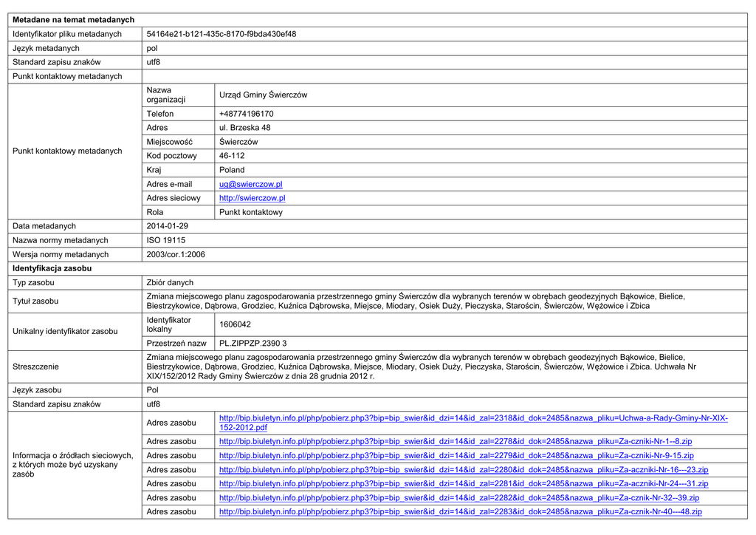Open the Za-cznik-Nr-40---48.zip link

coord(460,511)
